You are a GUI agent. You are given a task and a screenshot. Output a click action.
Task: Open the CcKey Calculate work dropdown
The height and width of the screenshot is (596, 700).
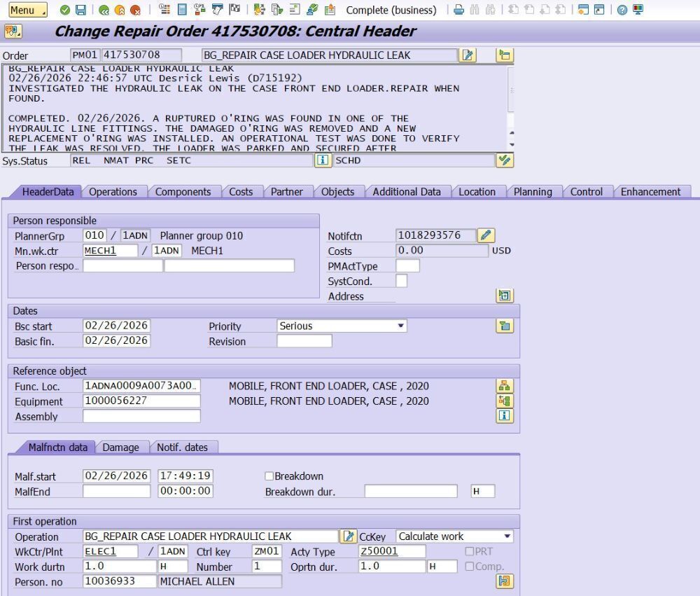(x=454, y=536)
